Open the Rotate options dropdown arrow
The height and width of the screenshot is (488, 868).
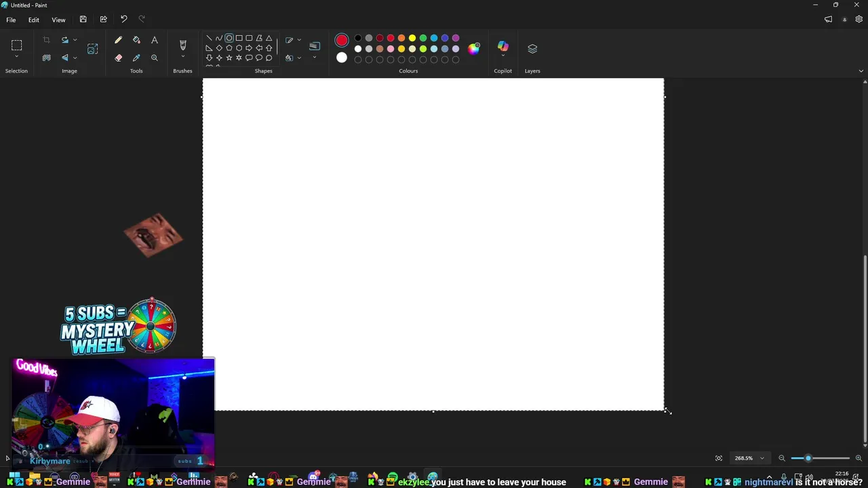click(75, 40)
